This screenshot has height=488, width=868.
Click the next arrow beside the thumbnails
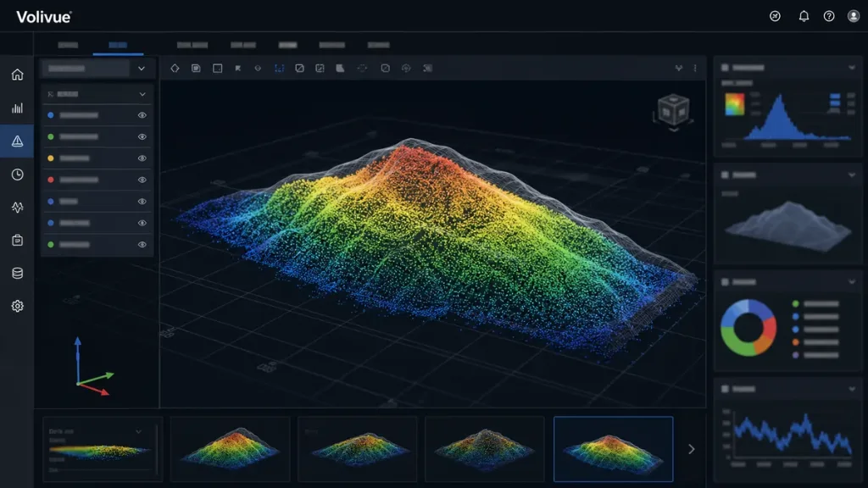692,449
